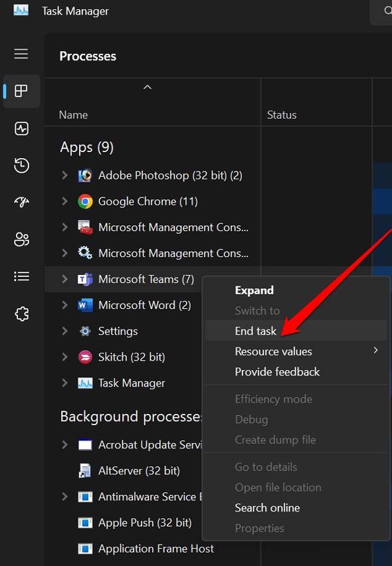Expand the Skitch process group

coord(64,357)
